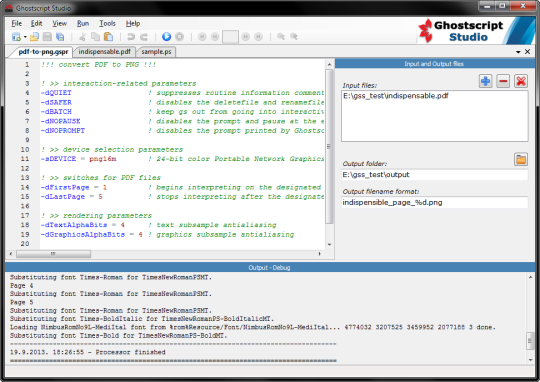This screenshot has height=382, width=540.
Task: Click the Output folder text field
Action: [434, 175]
